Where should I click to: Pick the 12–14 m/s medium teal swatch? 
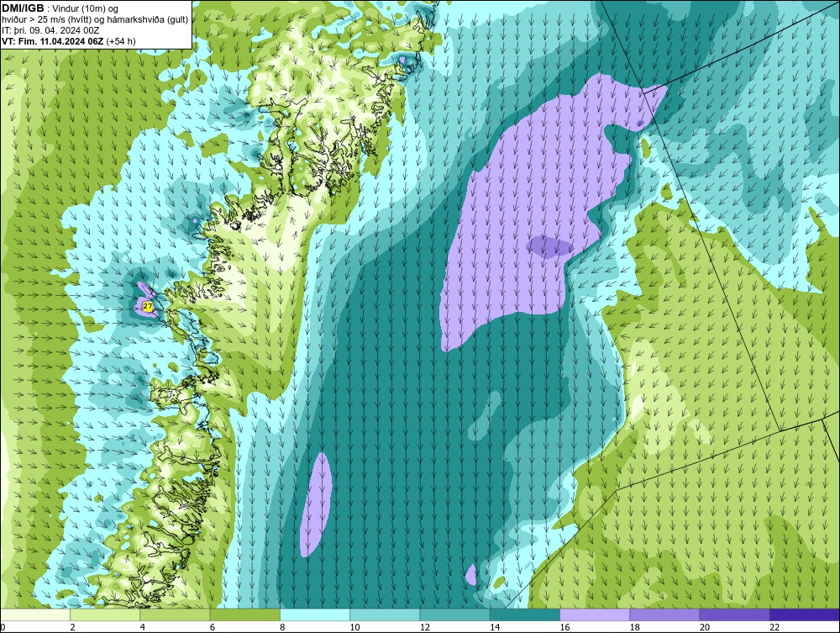454,615
